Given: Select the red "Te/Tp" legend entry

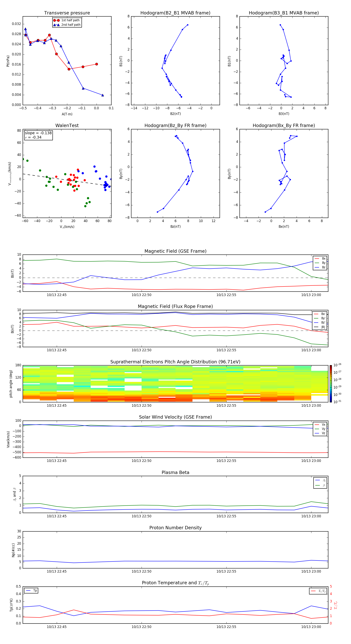Looking at the screenshot, I should pyautogui.click(x=318, y=591).
